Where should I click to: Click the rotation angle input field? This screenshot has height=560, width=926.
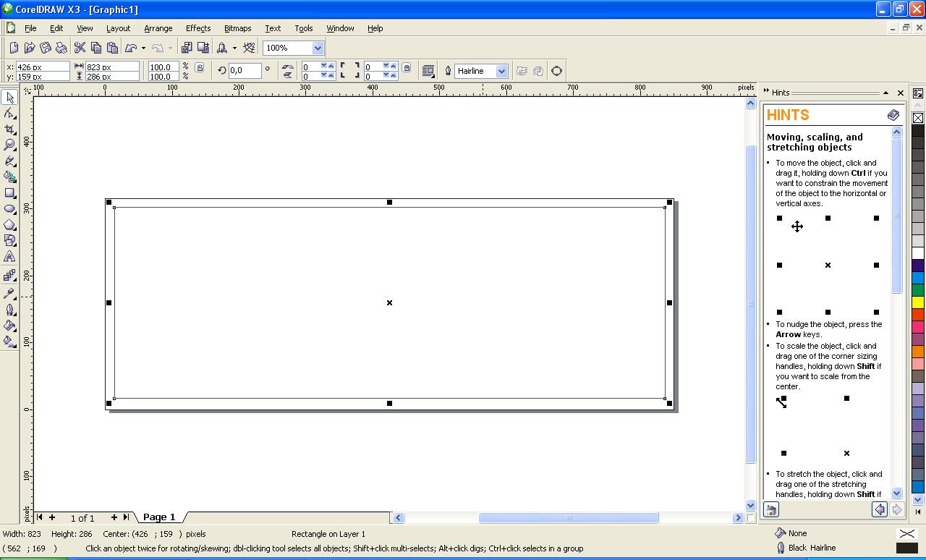tap(245, 71)
